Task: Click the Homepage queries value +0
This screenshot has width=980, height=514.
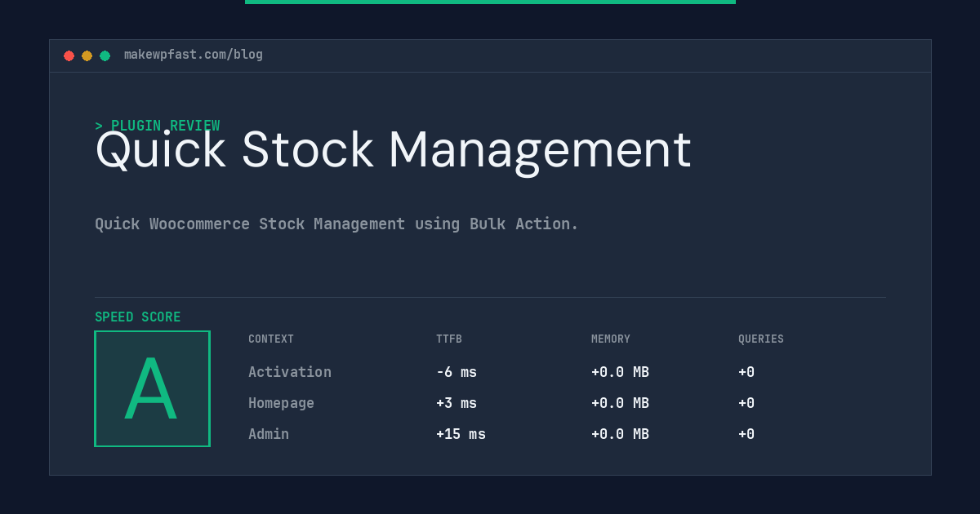Action: pyautogui.click(x=746, y=403)
